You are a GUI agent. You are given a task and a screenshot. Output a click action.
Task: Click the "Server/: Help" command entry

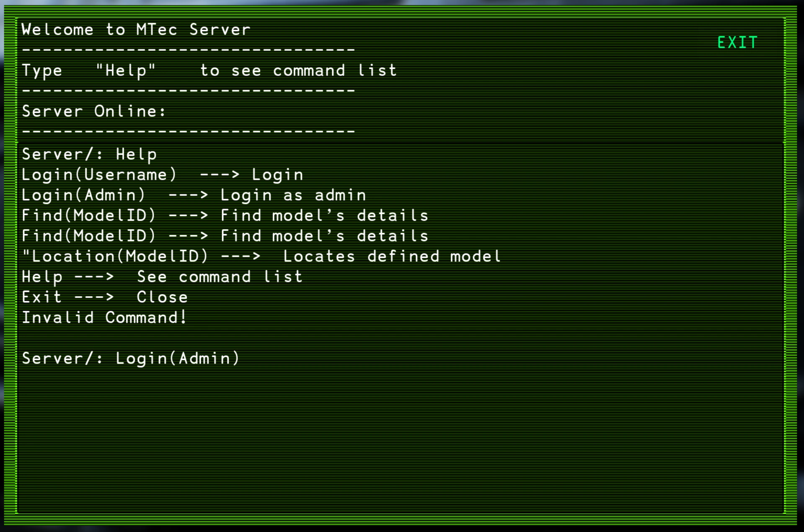(89, 154)
